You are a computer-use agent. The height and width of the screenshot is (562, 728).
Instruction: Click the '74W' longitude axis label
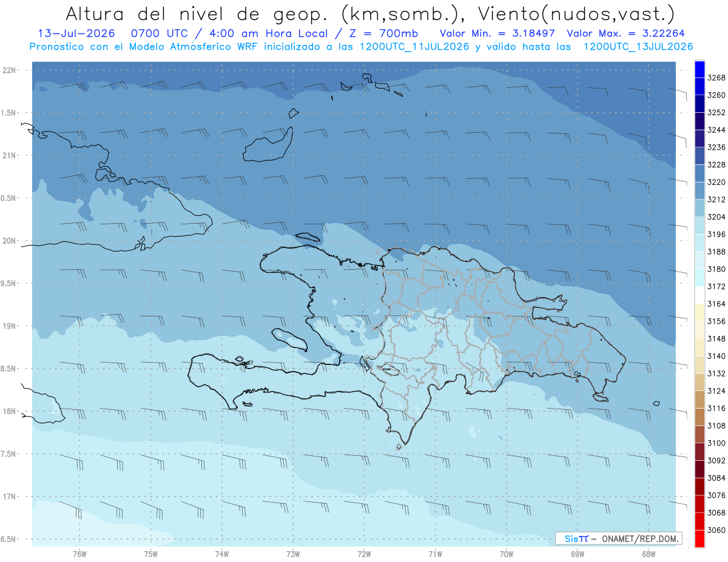(x=222, y=554)
